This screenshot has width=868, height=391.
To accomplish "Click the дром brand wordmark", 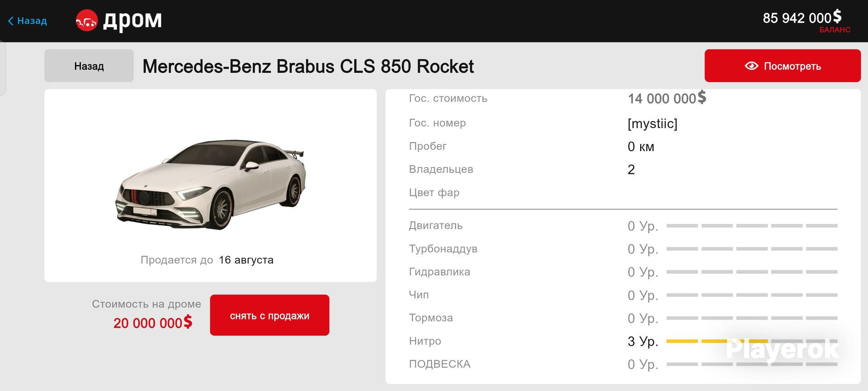I will [132, 21].
